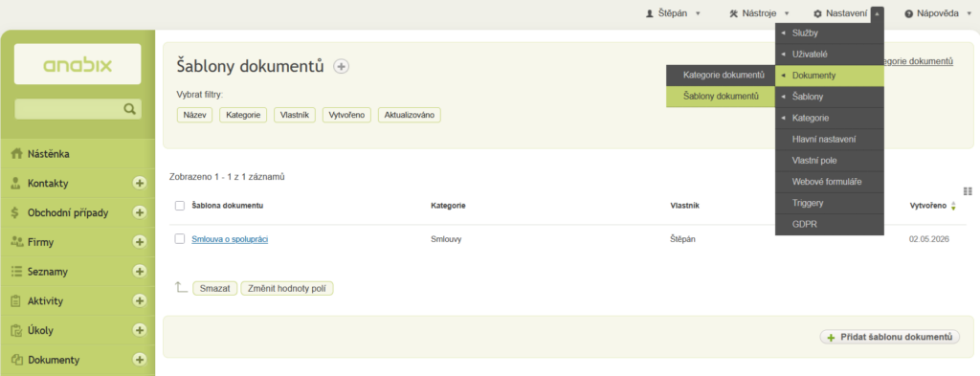Check the Smlouva o spolupráci row checkbox
Screen dimensions: 980x376
[180, 238]
